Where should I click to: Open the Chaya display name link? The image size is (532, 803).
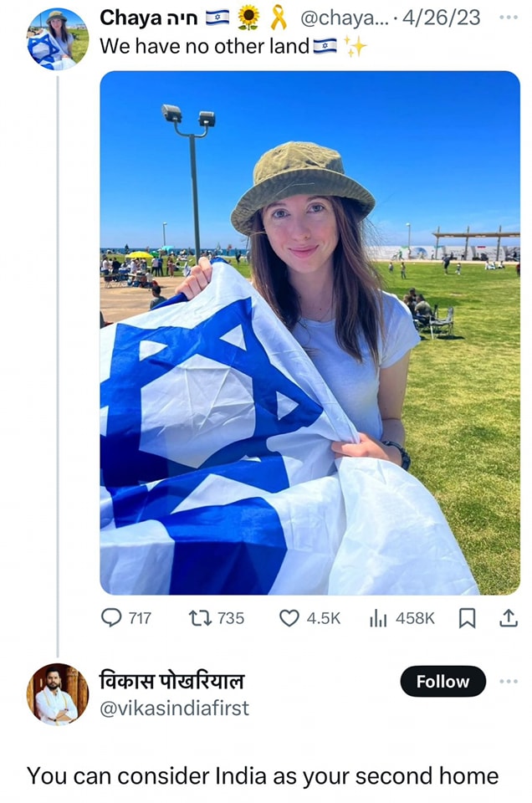[149, 18]
